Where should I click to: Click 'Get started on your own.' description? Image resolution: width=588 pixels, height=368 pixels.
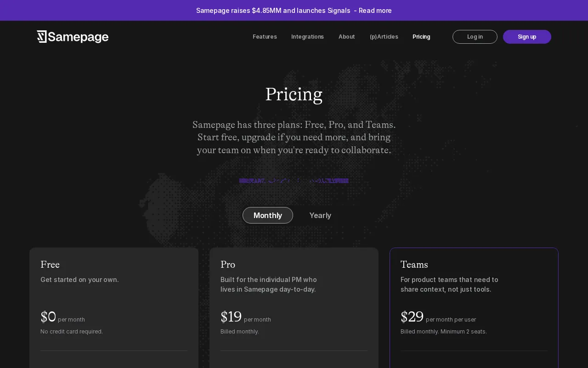coord(79,280)
